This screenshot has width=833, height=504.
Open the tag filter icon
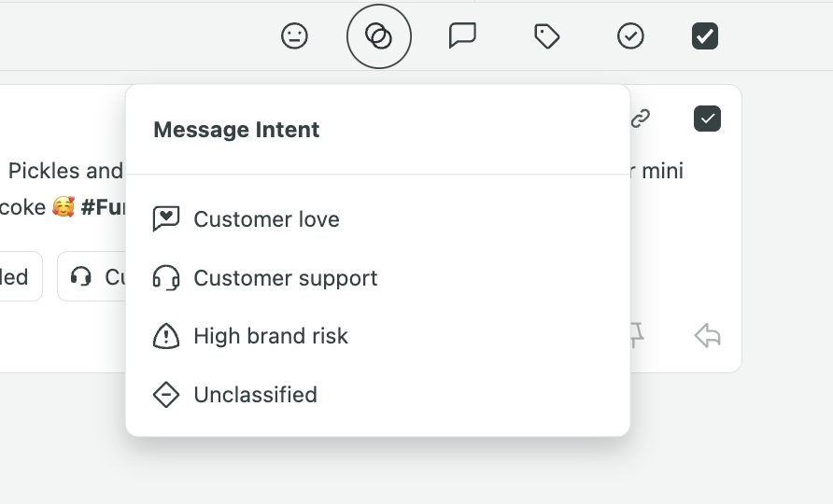pos(546,36)
